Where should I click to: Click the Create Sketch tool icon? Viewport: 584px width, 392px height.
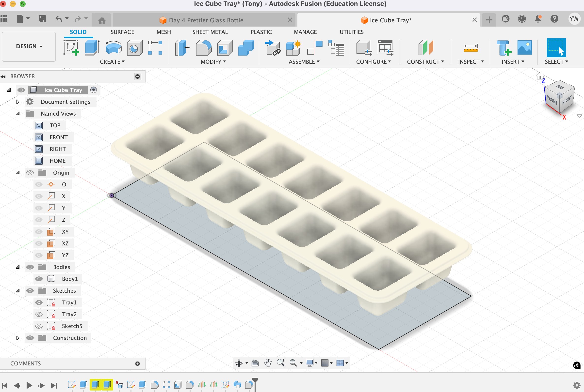[x=71, y=47]
